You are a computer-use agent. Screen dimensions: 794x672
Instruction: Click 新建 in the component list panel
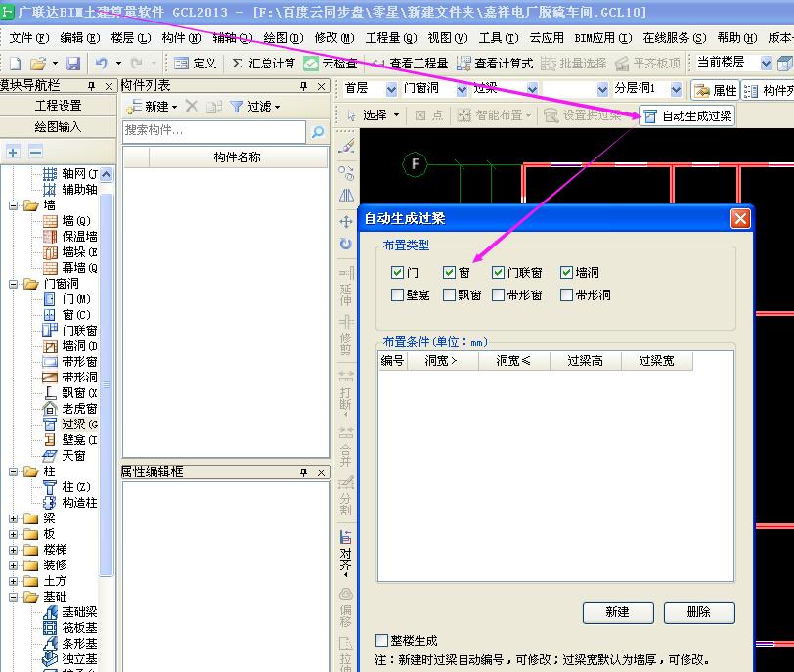click(x=152, y=107)
